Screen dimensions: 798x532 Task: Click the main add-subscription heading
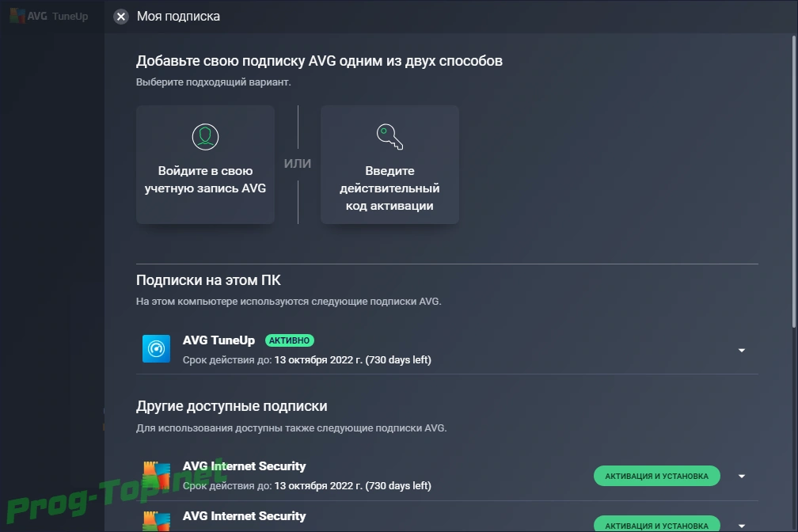tap(319, 61)
